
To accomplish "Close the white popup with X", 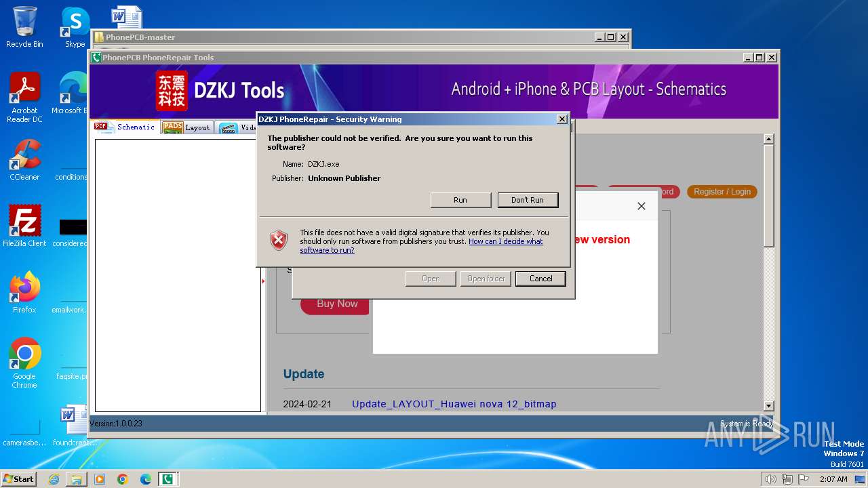I will (642, 206).
